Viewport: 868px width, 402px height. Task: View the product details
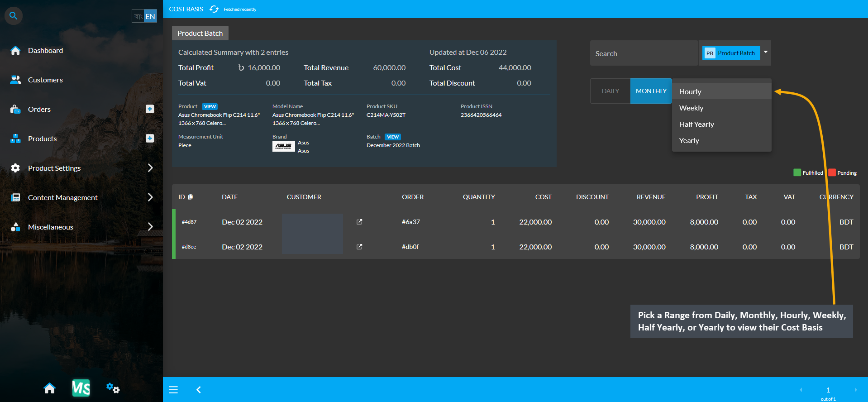(210, 107)
